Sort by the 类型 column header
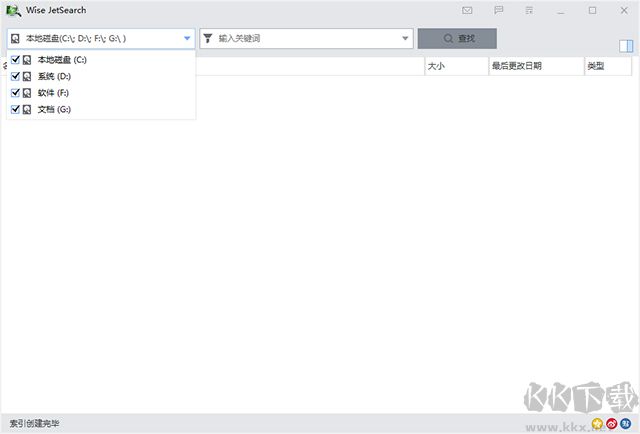The width and height of the screenshot is (640, 434). [x=608, y=66]
